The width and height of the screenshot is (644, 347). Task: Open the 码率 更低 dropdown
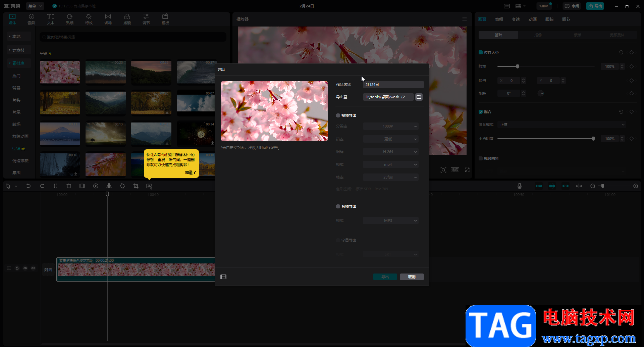pyautogui.click(x=391, y=139)
